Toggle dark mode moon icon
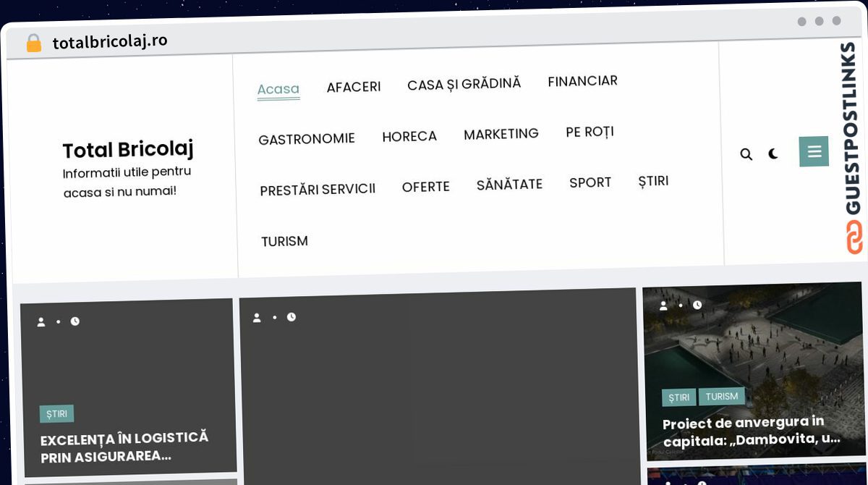868x485 pixels. 773,153
